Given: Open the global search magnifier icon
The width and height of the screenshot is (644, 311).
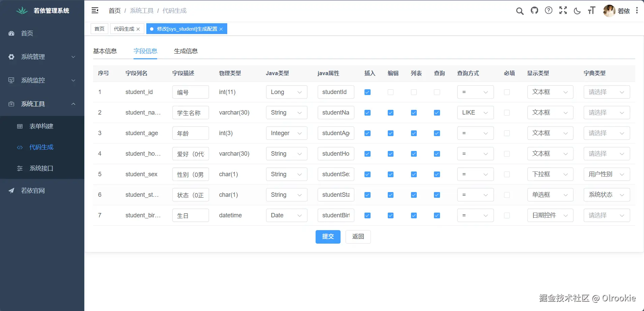Looking at the screenshot, I should [x=520, y=10].
